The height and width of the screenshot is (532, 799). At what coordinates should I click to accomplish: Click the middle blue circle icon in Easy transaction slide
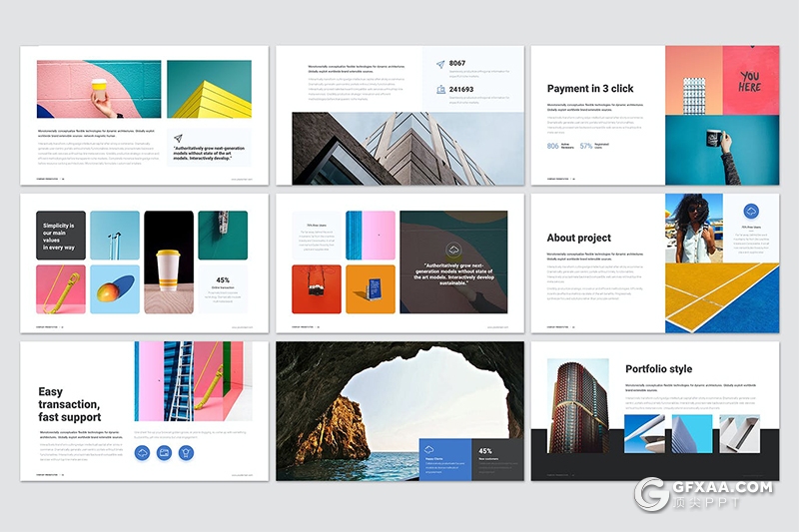[165, 452]
